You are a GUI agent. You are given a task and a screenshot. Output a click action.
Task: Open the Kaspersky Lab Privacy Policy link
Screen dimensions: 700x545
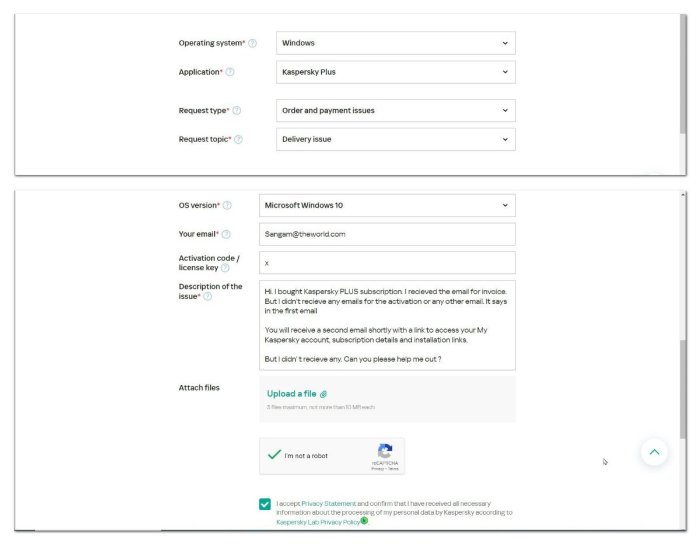coord(318,522)
